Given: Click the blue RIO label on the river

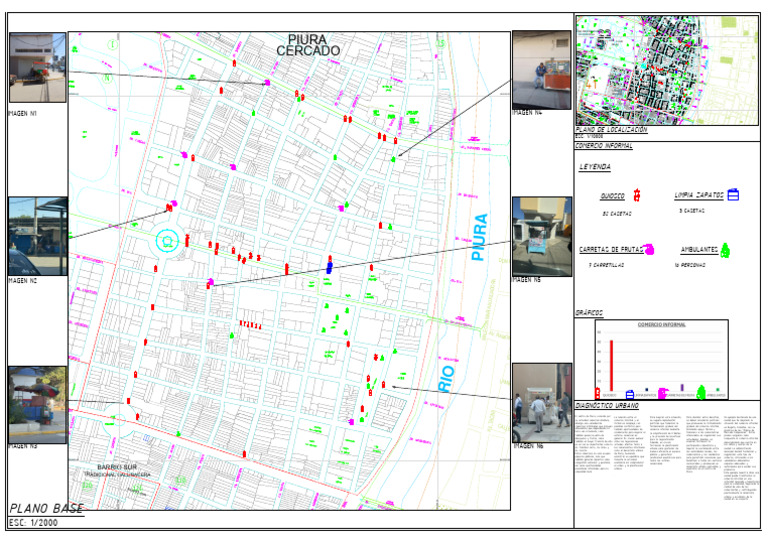Looking at the screenshot, I should [x=446, y=378].
